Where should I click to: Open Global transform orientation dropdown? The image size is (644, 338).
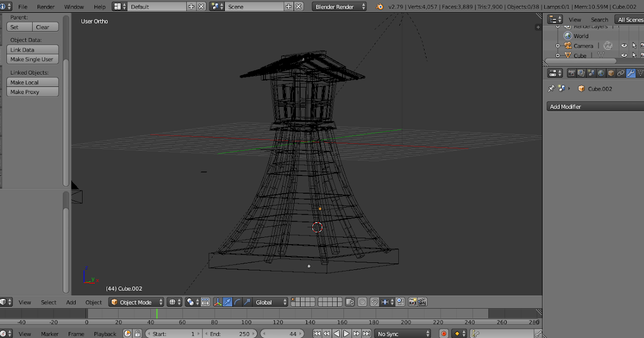[x=270, y=303]
